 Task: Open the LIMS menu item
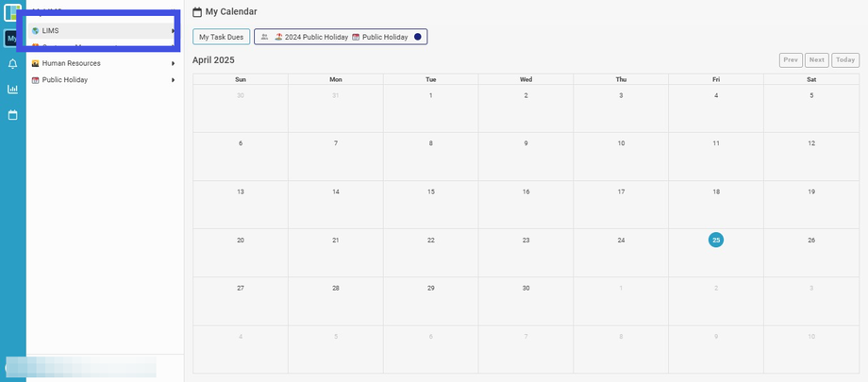click(x=102, y=31)
